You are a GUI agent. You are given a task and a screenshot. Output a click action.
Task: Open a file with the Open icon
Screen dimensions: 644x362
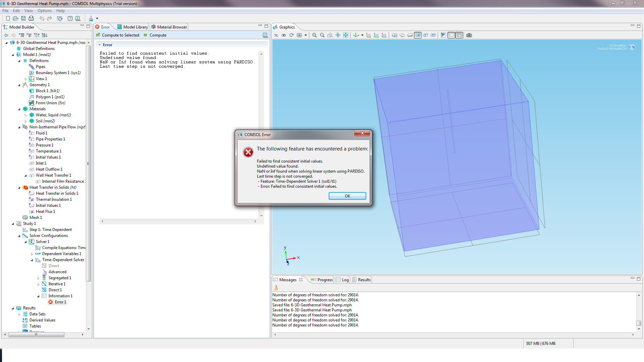(16, 18)
